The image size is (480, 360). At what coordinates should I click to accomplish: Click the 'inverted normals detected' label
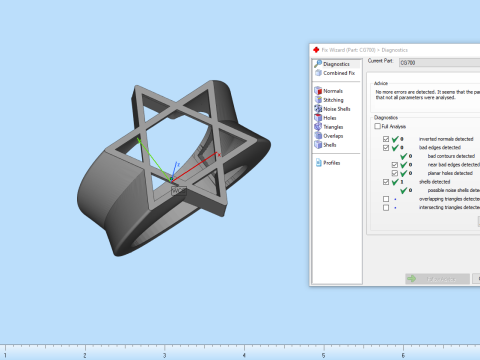point(446,139)
